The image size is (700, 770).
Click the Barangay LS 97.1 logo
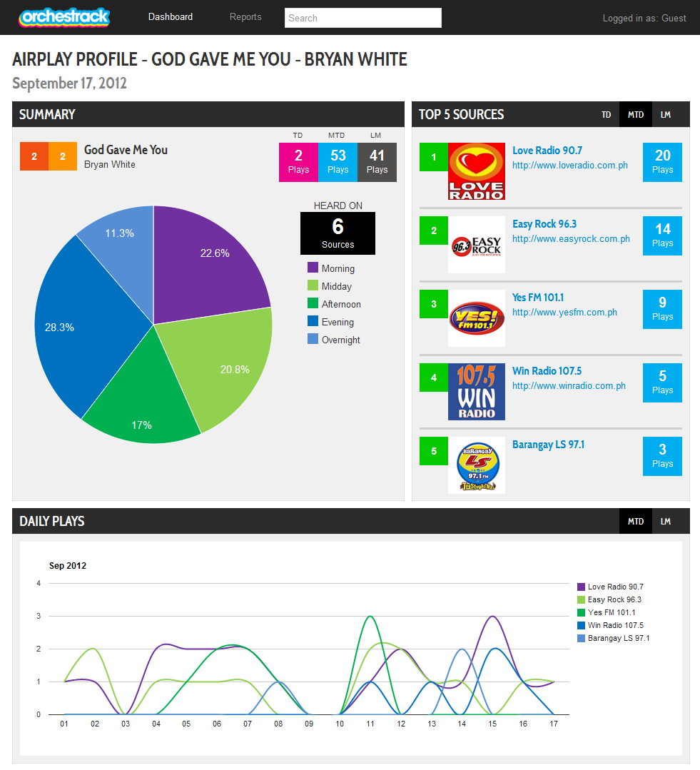pyautogui.click(x=476, y=465)
